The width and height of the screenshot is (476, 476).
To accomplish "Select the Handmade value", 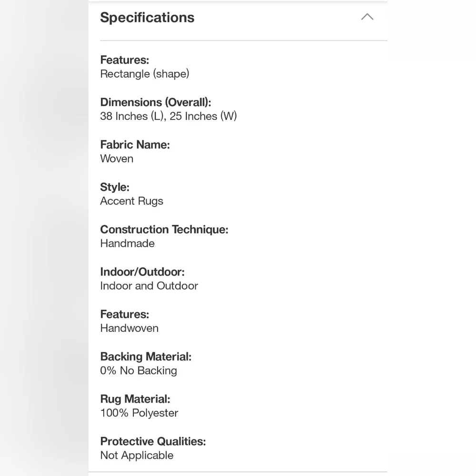I will [x=128, y=243].
